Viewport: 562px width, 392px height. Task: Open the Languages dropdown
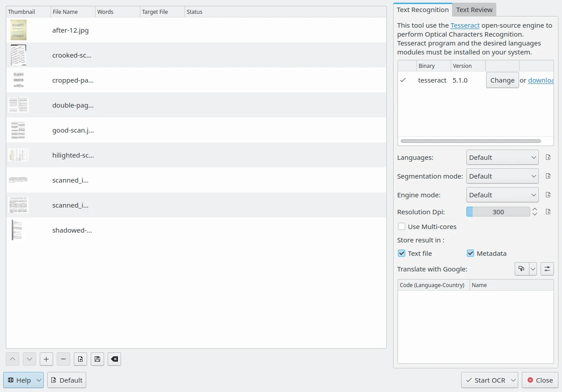click(x=502, y=157)
